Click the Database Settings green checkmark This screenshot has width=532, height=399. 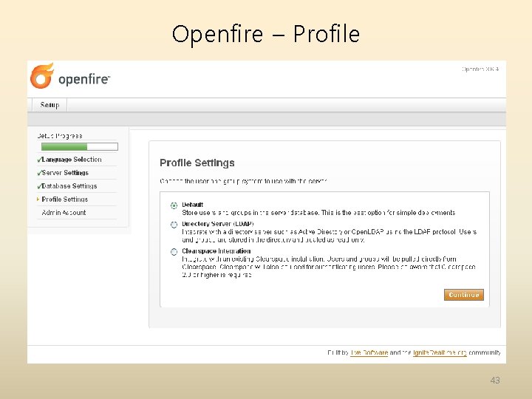pos(39,186)
